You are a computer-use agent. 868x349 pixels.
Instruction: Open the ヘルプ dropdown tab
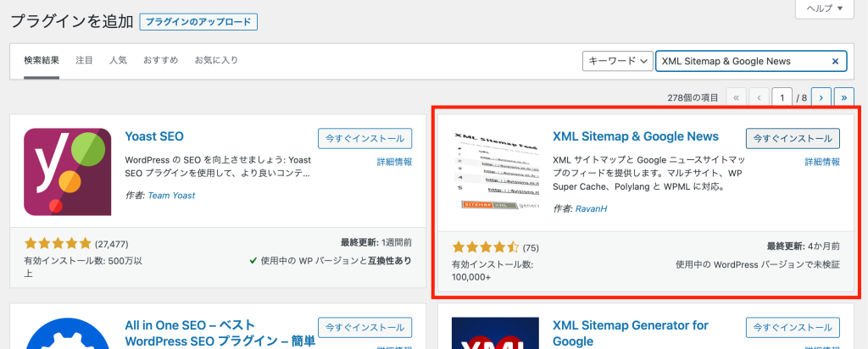click(824, 8)
